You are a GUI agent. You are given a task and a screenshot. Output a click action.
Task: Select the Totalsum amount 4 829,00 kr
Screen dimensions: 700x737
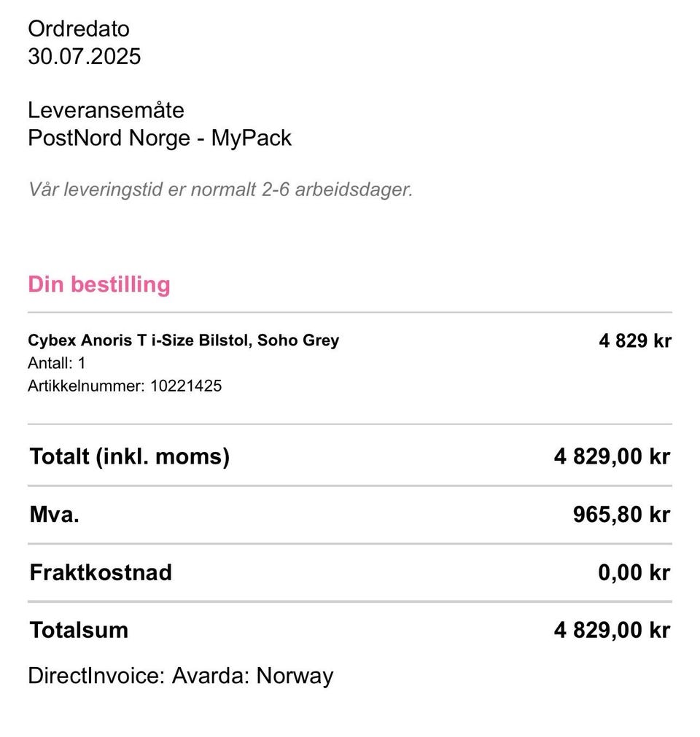612,631
